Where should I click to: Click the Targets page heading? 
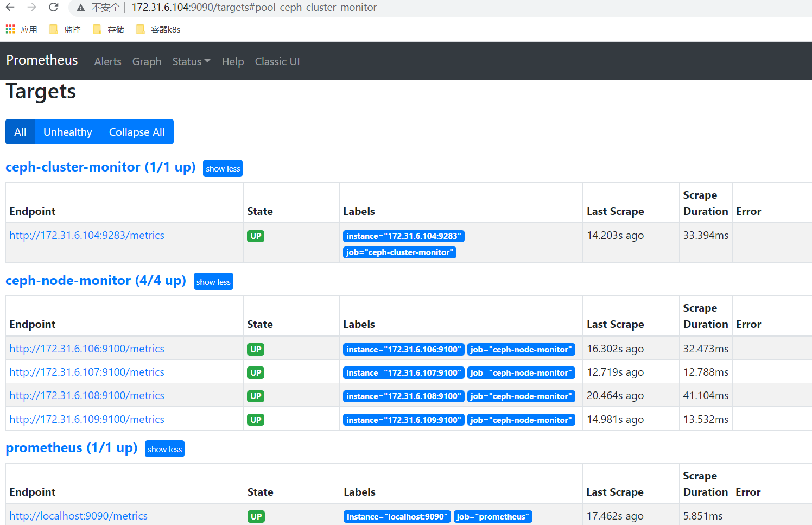click(x=41, y=91)
